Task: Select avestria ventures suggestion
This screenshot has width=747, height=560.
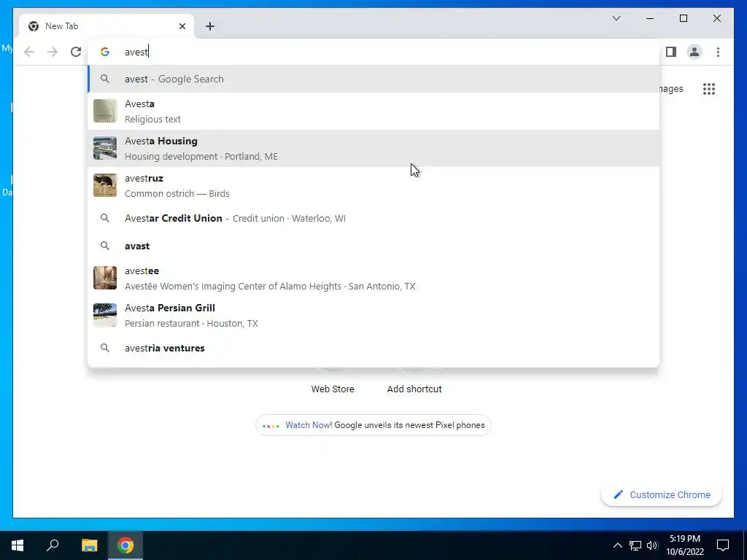Action: (x=374, y=348)
